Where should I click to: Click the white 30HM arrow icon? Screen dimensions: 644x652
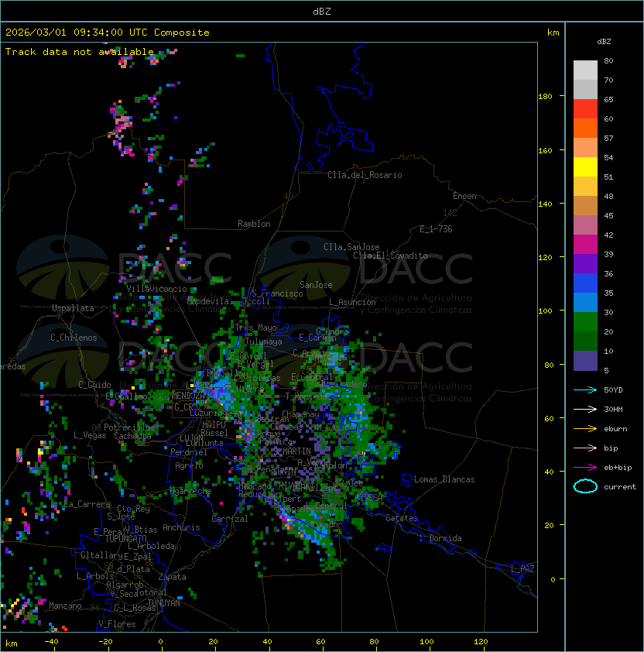point(585,409)
